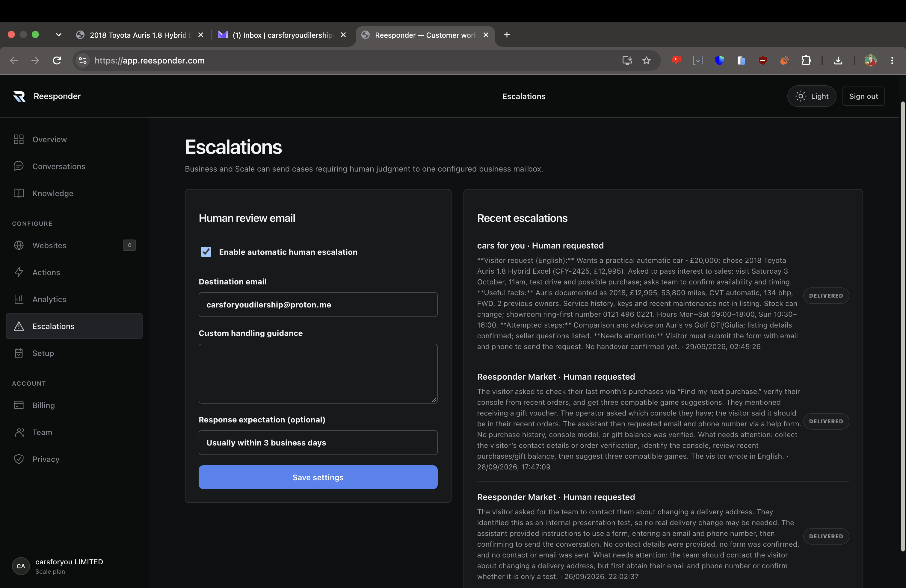Go back in browser history
906x588 pixels.
click(x=14, y=60)
